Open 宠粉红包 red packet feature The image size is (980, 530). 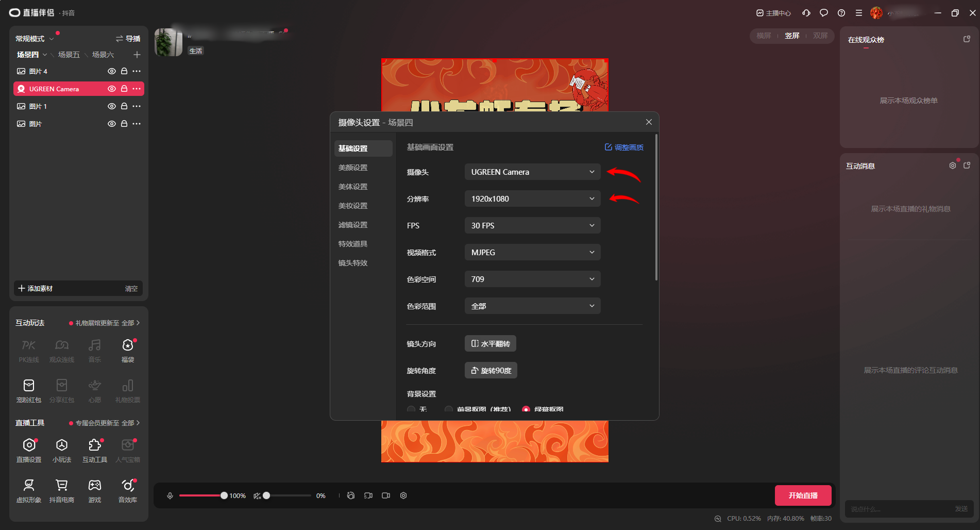29,391
